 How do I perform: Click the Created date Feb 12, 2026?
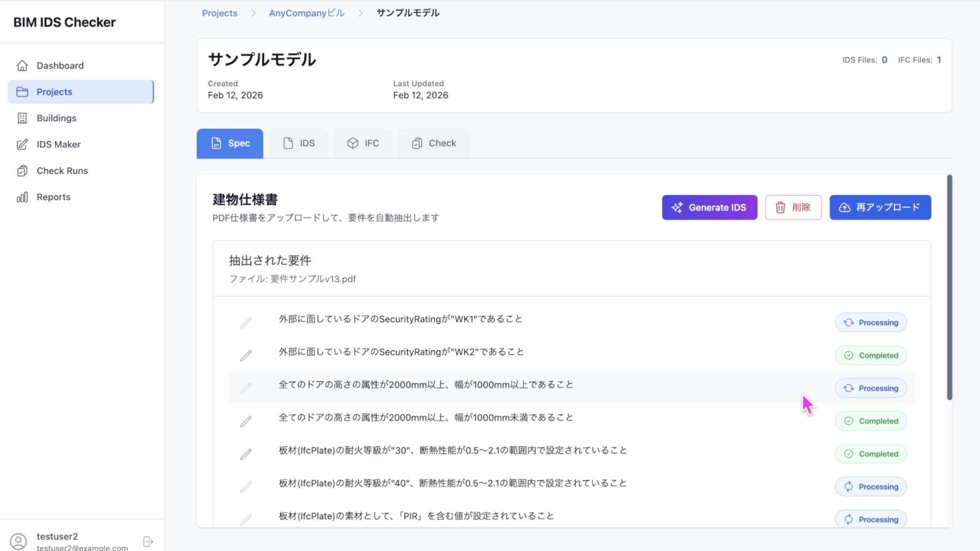(x=235, y=95)
